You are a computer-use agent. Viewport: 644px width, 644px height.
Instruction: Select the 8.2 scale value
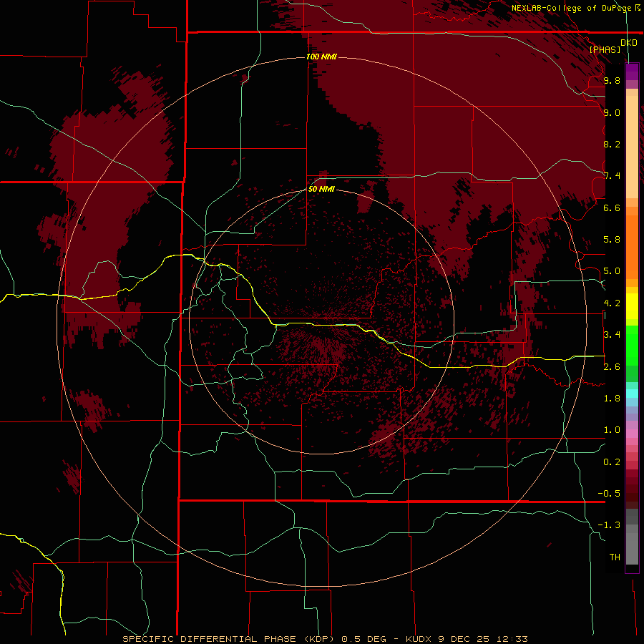point(612,144)
